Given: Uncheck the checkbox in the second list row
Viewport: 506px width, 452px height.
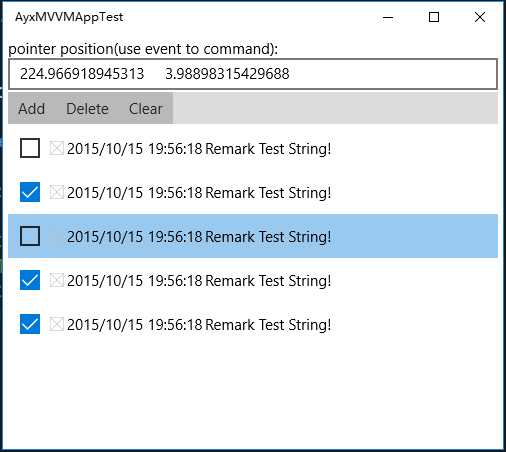Looking at the screenshot, I should [x=30, y=192].
